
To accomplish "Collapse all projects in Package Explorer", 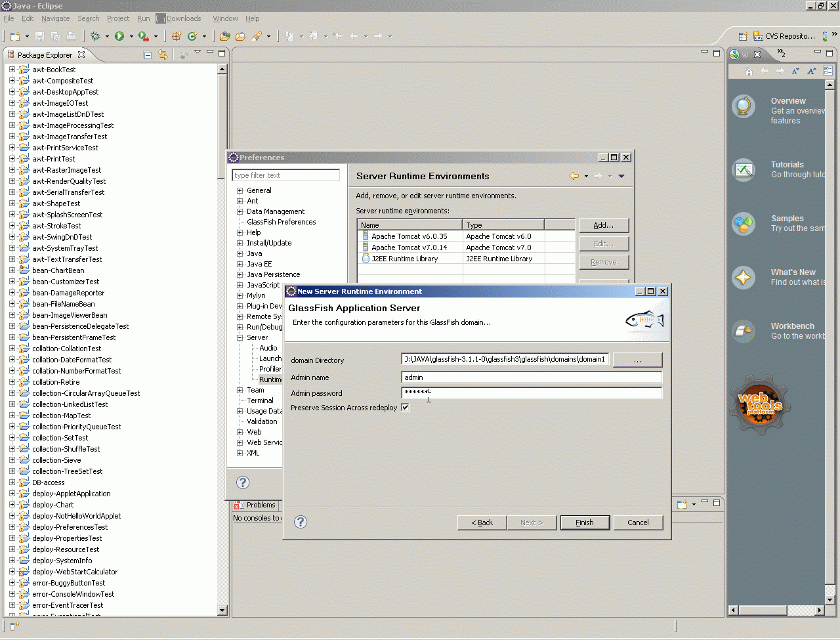I will click(x=148, y=54).
